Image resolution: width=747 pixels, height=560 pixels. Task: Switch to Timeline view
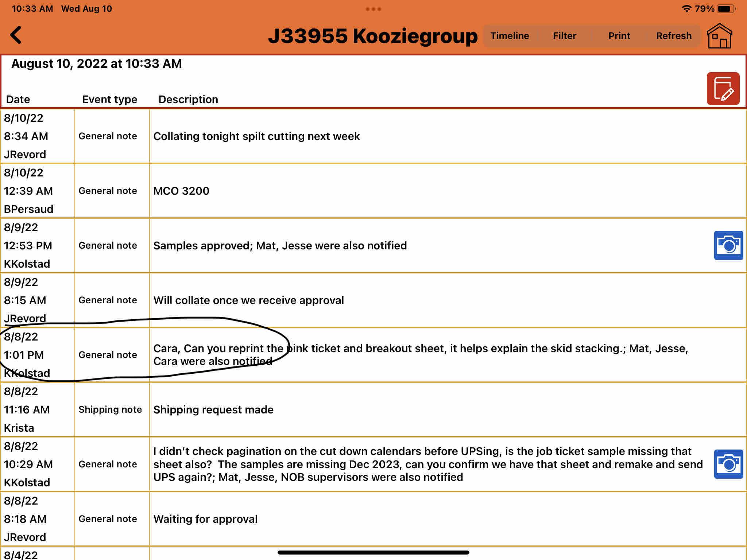pos(510,36)
